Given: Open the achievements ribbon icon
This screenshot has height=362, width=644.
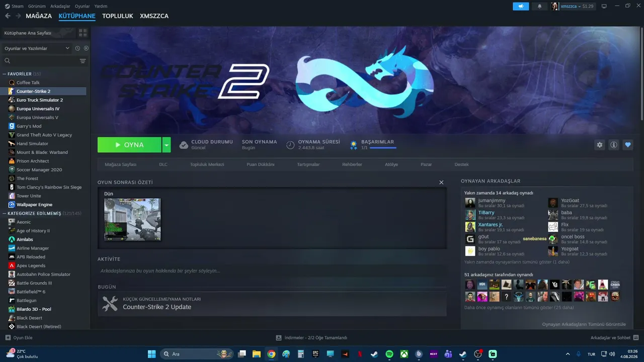Looking at the screenshot, I should click(354, 145).
